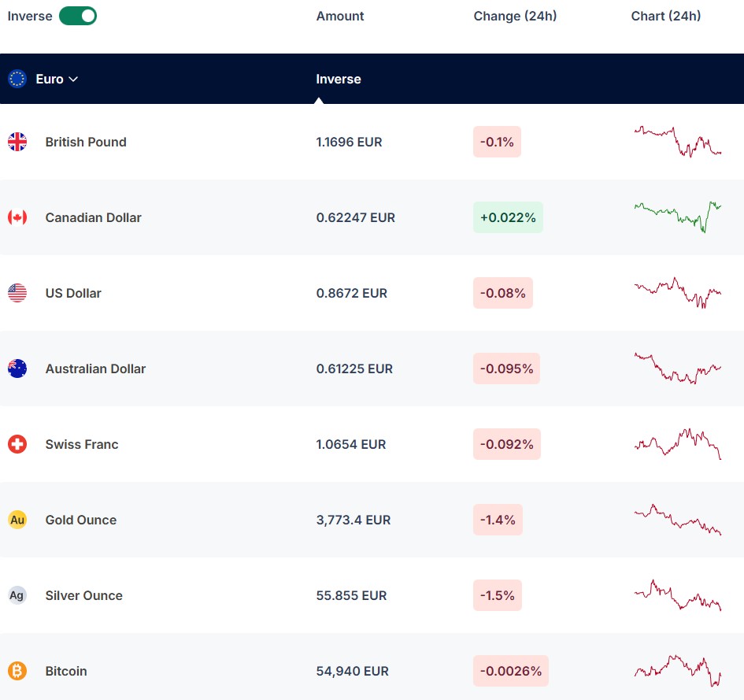The height and width of the screenshot is (700, 744).
Task: Click the chevron next to Euro
Action: click(73, 80)
